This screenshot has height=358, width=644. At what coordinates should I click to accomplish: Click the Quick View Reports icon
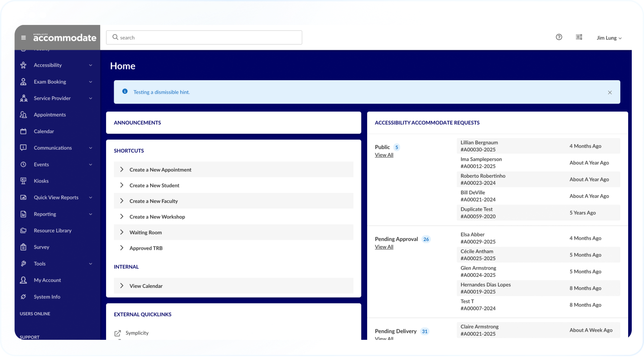coord(24,198)
